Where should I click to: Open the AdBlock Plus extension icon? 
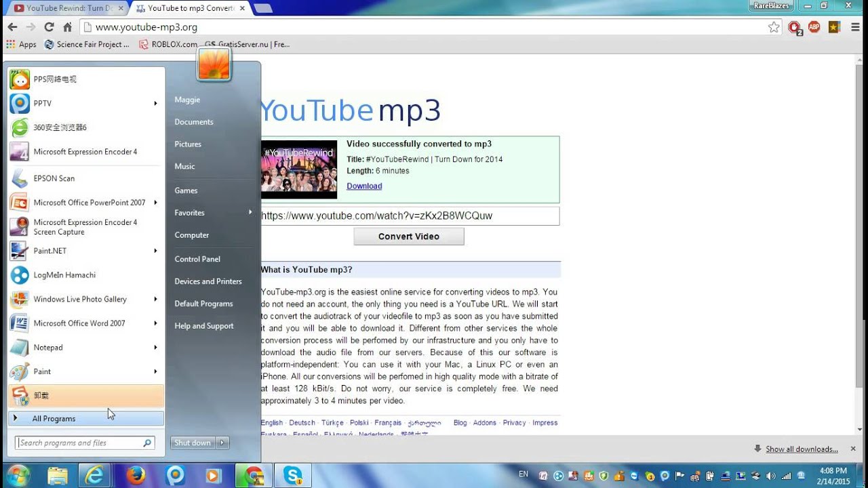[x=814, y=27]
